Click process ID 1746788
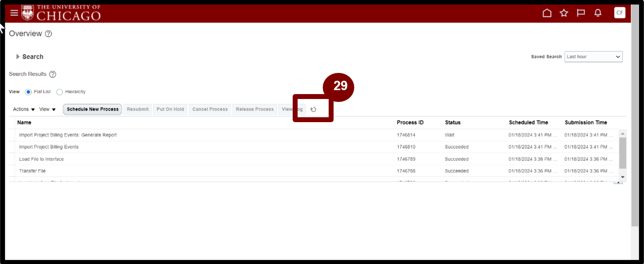Screen dimensions: 644x264 point(406,171)
